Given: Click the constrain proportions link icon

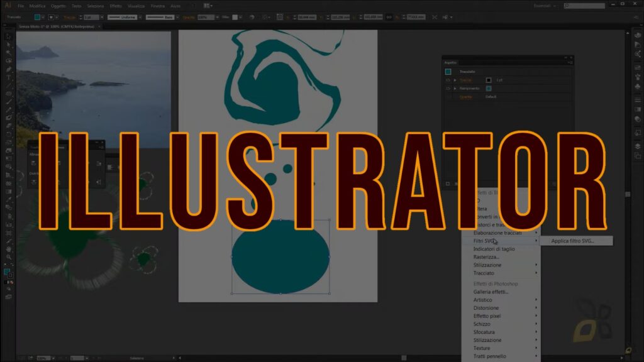Looking at the screenshot, I should 389,17.
